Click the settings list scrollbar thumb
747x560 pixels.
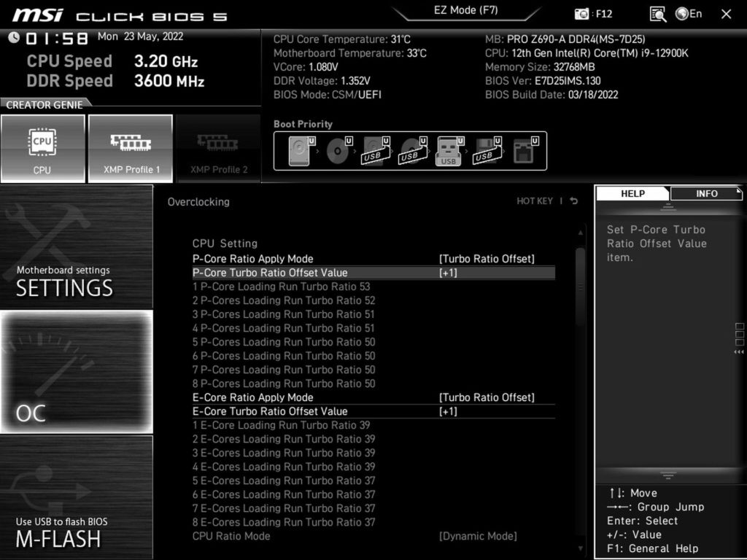(x=580, y=286)
